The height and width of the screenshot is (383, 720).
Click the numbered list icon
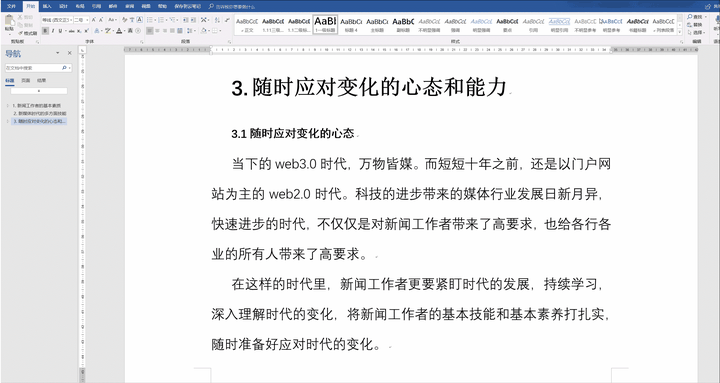161,20
